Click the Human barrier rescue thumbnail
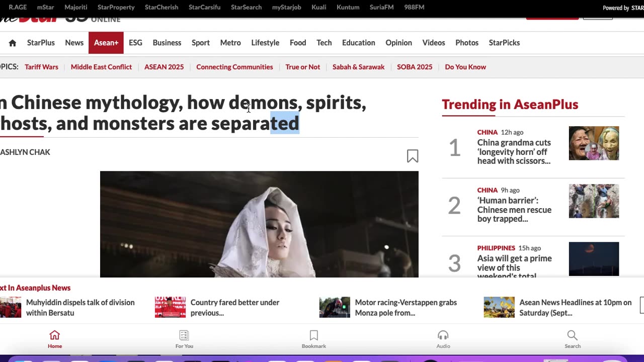 (594, 201)
